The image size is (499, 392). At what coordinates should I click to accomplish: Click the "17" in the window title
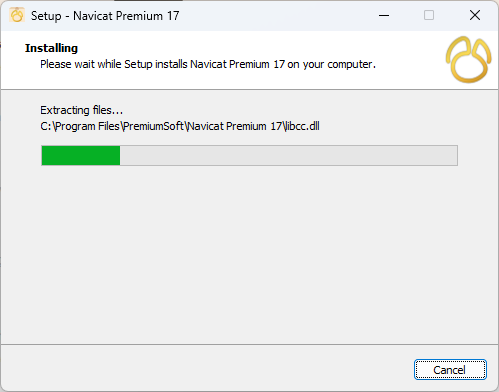click(x=173, y=16)
